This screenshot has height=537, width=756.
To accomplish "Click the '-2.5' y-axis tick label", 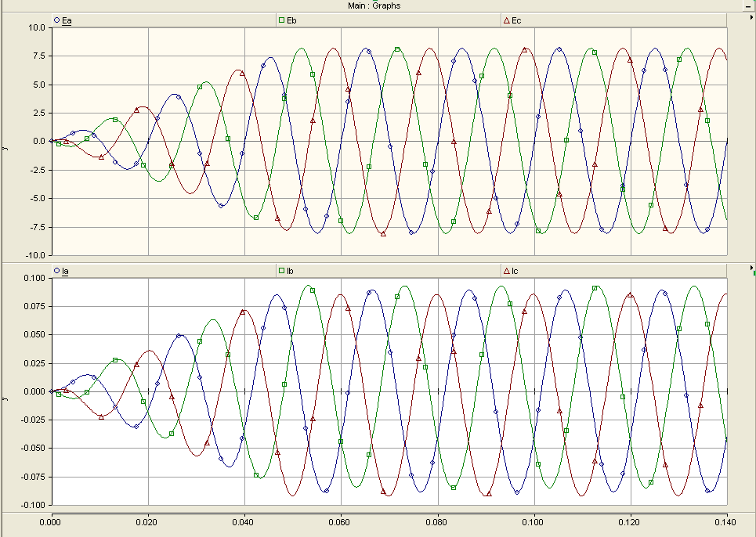I will coord(38,170).
